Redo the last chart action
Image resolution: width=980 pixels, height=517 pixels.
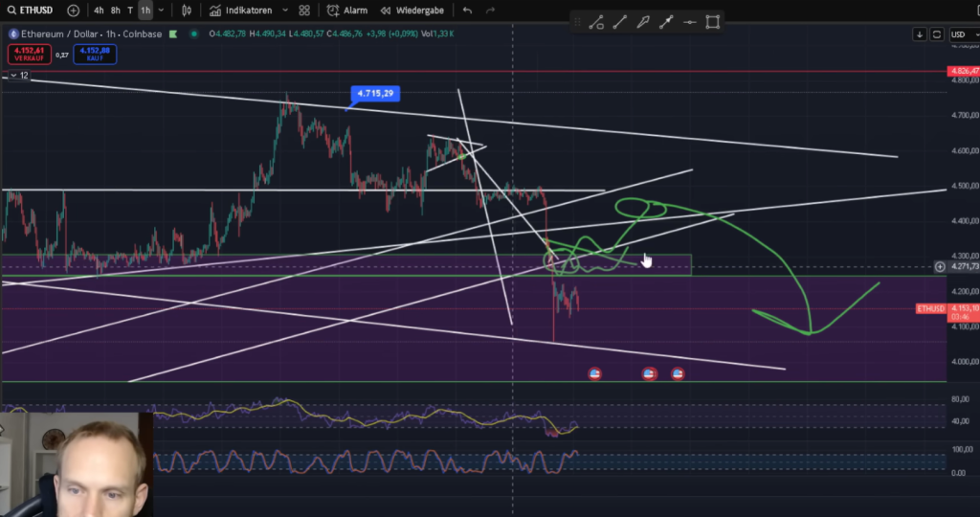[x=490, y=10]
